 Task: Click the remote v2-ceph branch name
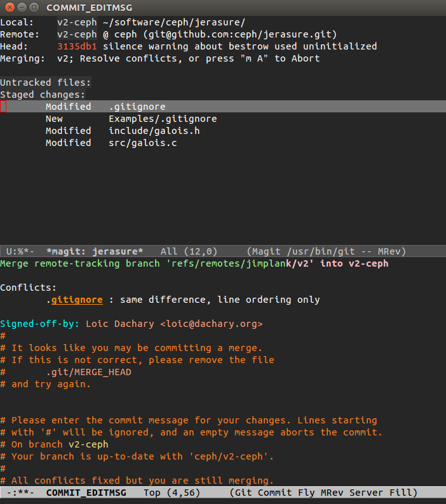[x=77, y=34]
